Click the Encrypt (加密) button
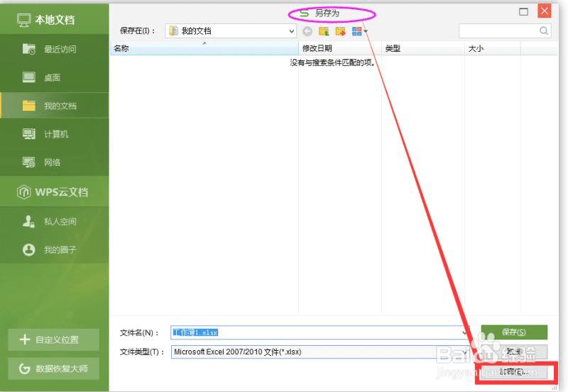Screen dimensions: 568x392 [514, 371]
